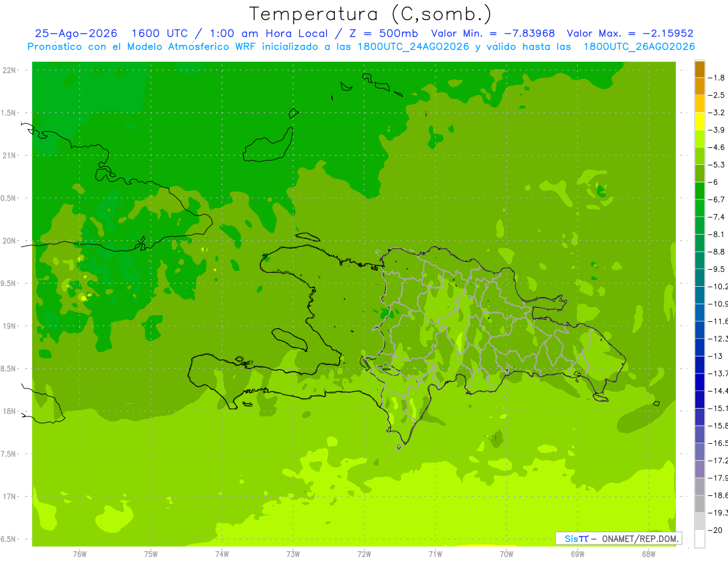Click the teal swatch between -9.5 and -10.2

click(x=699, y=278)
